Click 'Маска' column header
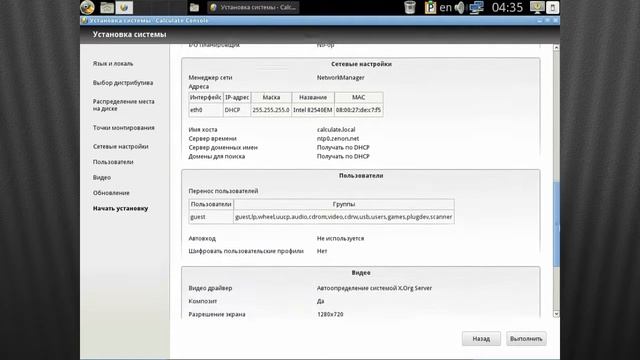This screenshot has height=360, width=640. [x=271, y=98]
